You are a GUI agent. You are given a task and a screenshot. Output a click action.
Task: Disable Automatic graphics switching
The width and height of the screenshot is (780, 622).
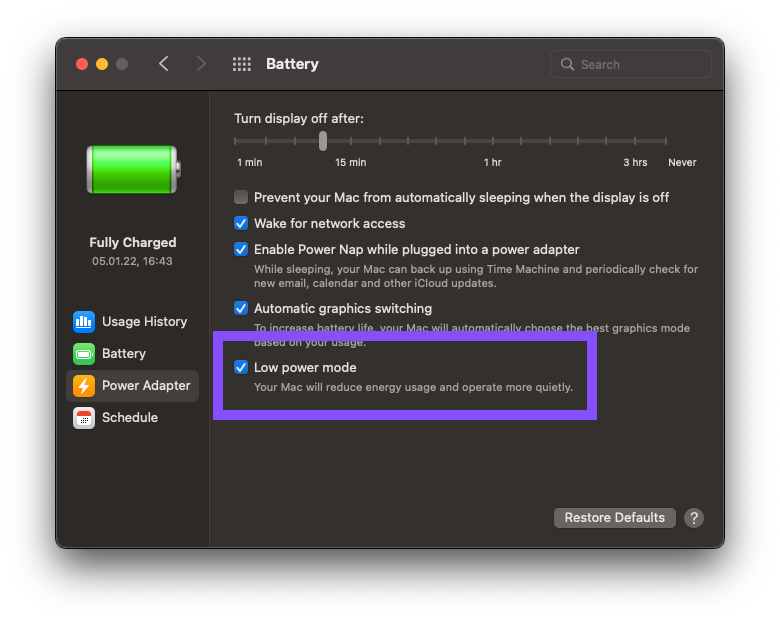(241, 309)
